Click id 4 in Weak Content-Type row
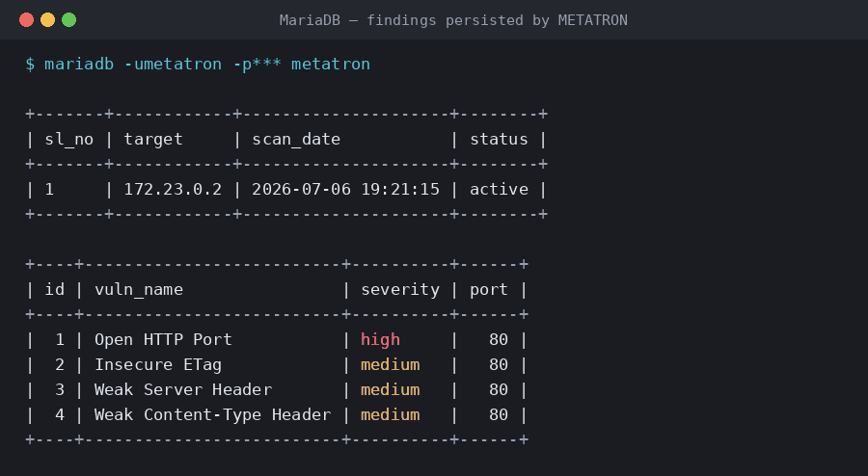This screenshot has width=868, height=476. pos(60,414)
